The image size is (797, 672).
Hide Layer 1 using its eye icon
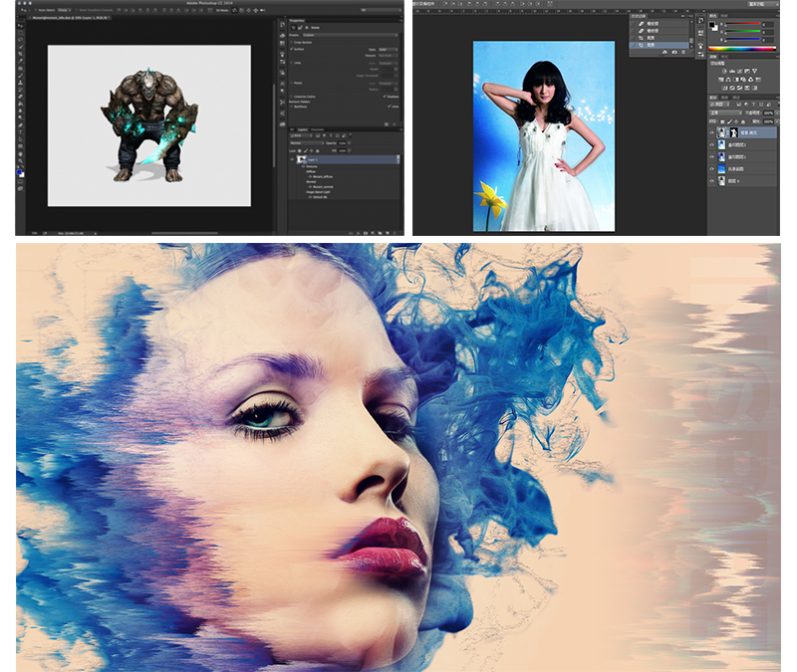tap(293, 159)
